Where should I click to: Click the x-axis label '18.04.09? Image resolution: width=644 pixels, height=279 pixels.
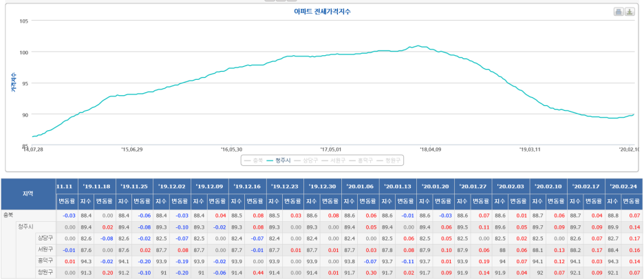[430, 149]
